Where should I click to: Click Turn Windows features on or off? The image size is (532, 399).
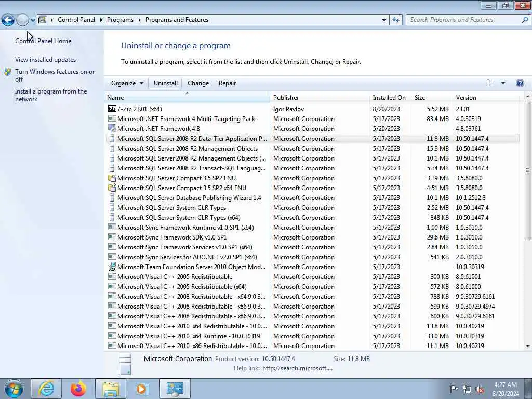tap(55, 75)
